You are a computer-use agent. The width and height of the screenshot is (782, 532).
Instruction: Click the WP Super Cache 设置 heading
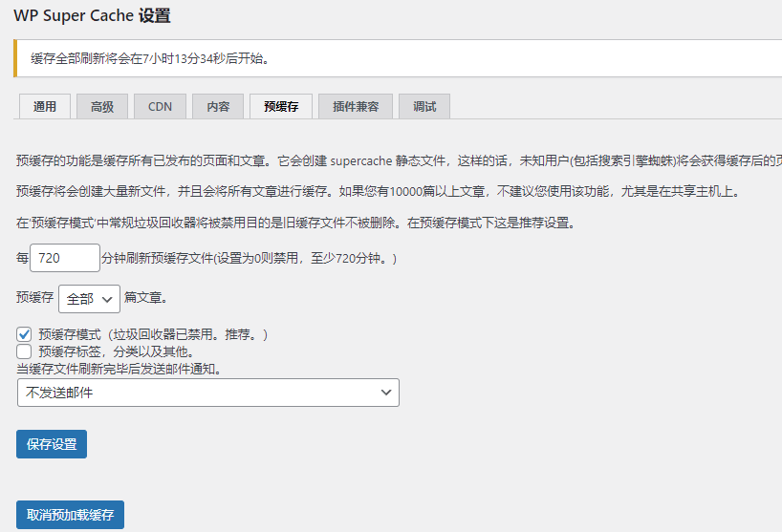pos(93,15)
